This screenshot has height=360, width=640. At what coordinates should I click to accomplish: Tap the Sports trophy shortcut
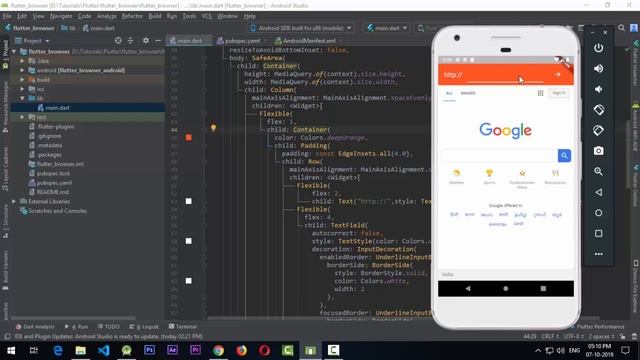pos(489,176)
